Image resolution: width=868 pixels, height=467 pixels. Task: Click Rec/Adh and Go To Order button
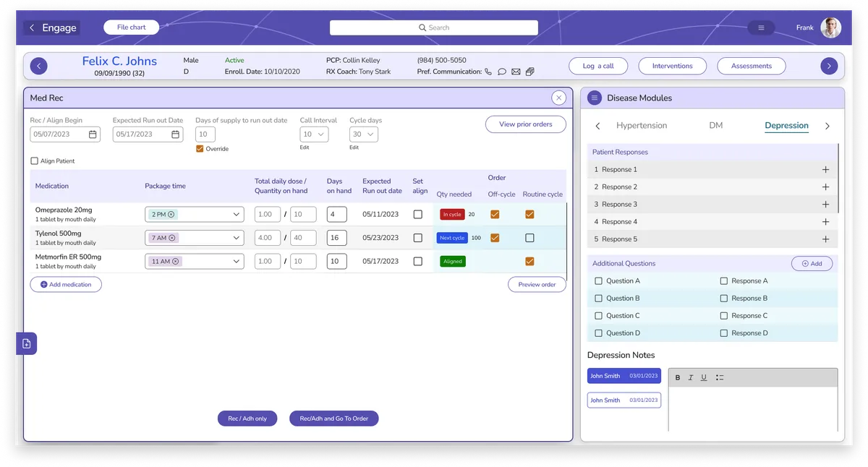coord(334,419)
